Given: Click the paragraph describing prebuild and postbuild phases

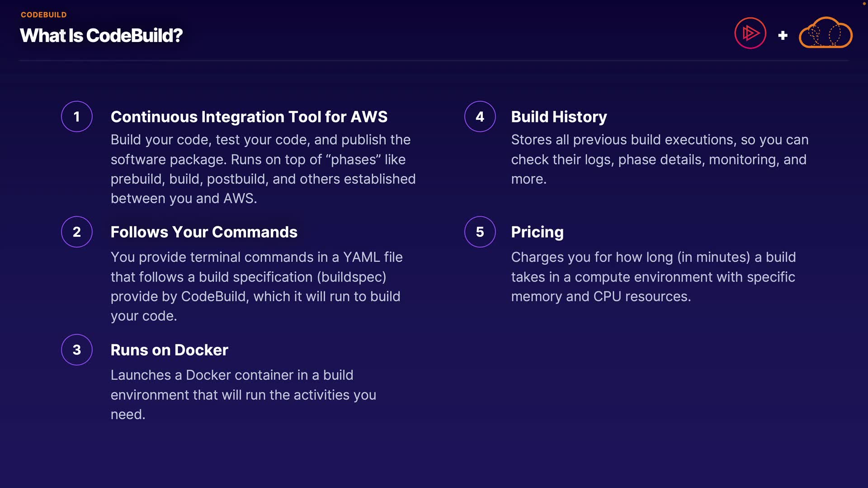Looking at the screenshot, I should click(x=263, y=169).
